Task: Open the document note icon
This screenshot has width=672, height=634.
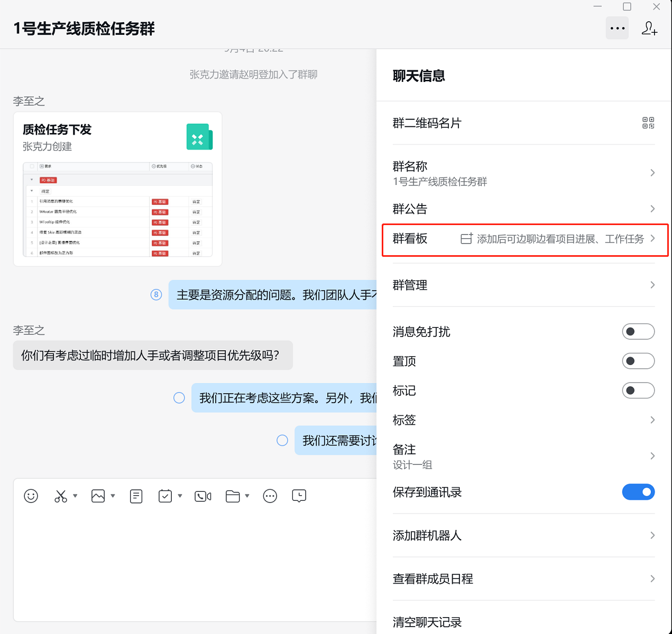Action: 136,496
